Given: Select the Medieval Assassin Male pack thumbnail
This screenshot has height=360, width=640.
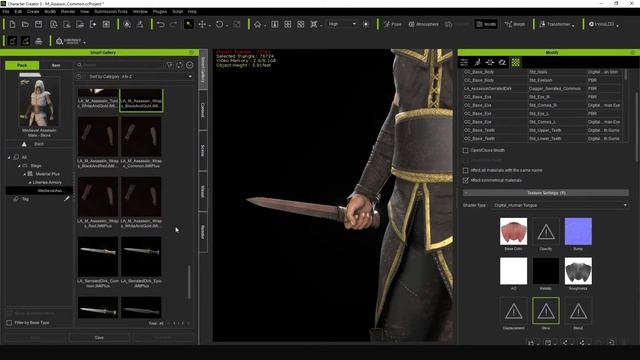Looking at the screenshot, I should coord(39,103).
